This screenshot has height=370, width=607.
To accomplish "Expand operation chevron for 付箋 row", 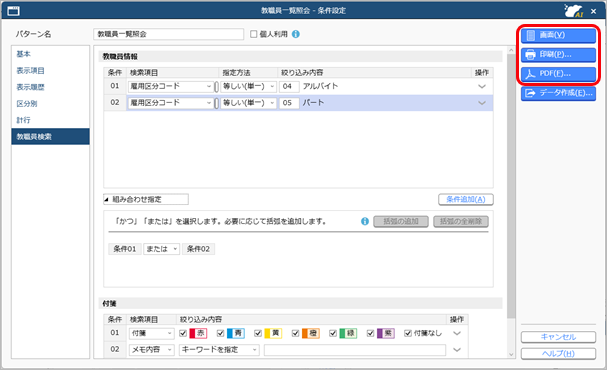I will pos(457,333).
